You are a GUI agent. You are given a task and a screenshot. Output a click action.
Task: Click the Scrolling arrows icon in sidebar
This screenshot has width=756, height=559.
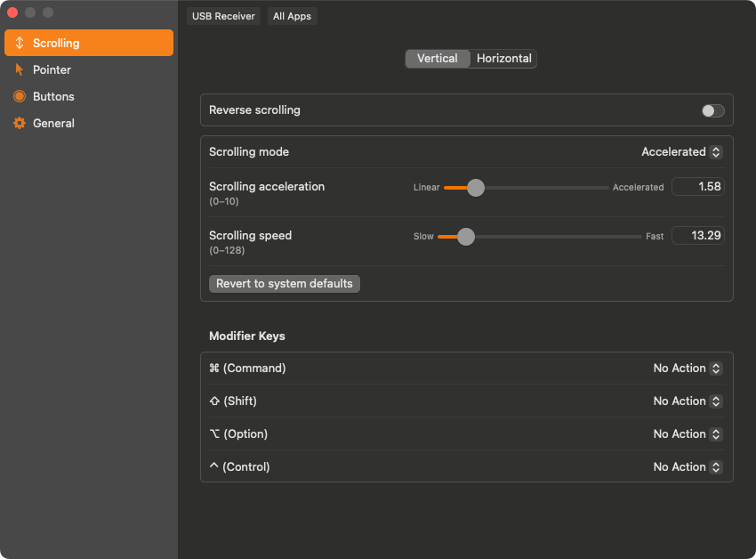20,43
